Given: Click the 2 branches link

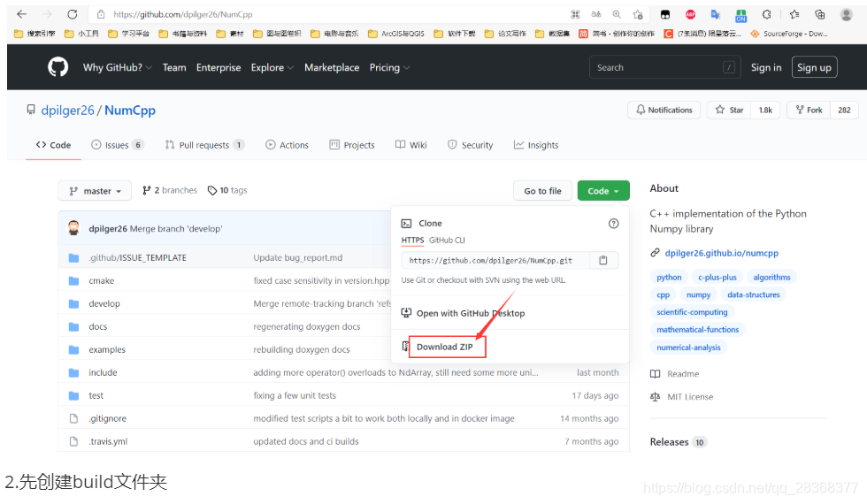Looking at the screenshot, I should click(170, 190).
